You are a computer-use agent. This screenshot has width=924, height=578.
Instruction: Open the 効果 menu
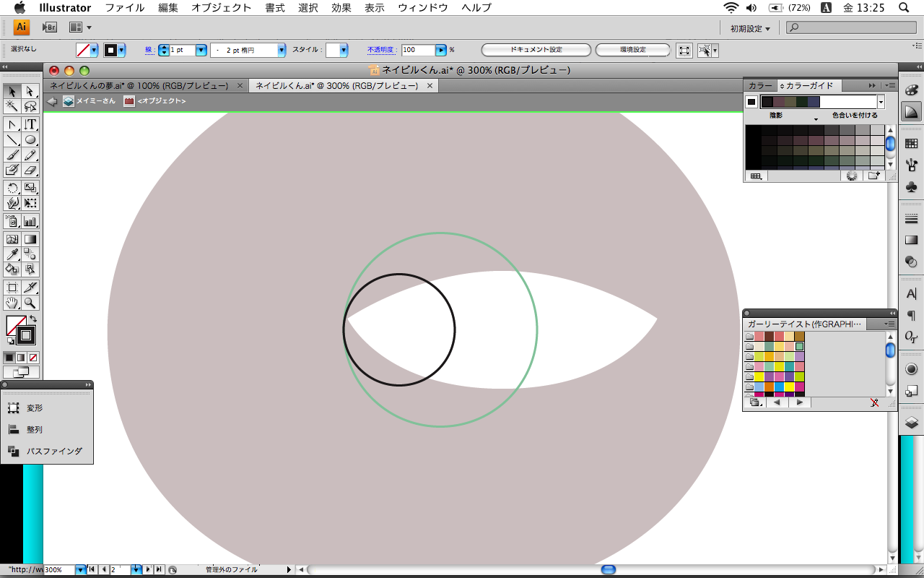pos(341,8)
